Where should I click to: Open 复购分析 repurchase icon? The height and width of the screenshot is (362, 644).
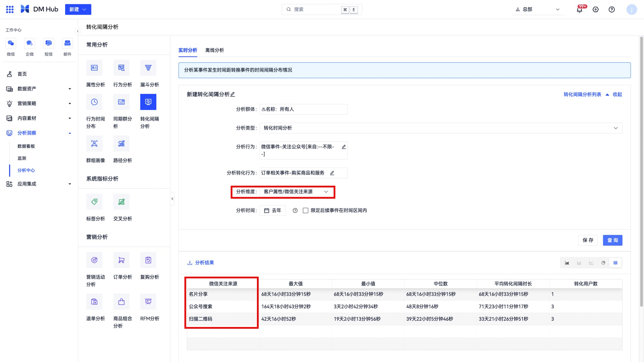[148, 260]
